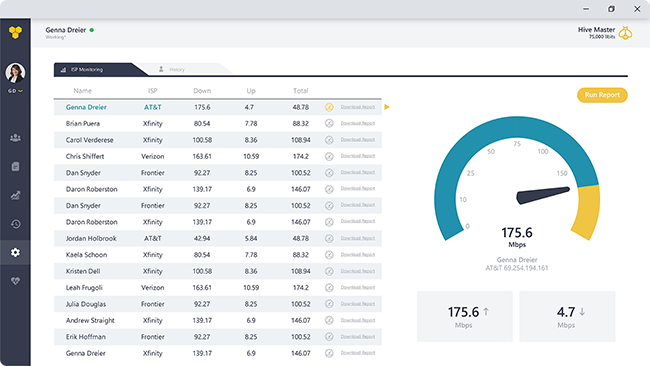Select the Jordan Holbrook name

(91, 238)
